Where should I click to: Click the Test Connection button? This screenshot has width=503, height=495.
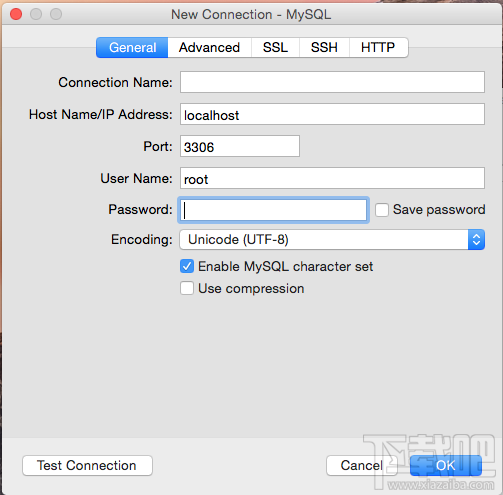(87, 465)
